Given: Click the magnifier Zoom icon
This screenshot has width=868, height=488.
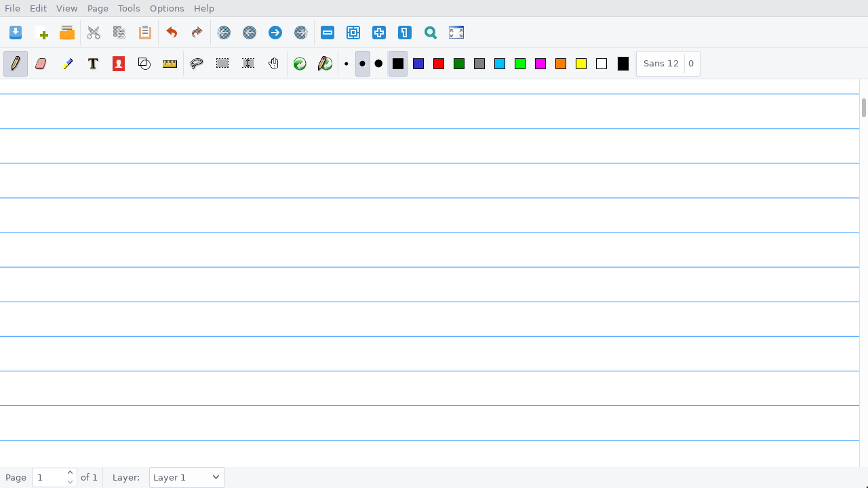Looking at the screenshot, I should 431,33.
